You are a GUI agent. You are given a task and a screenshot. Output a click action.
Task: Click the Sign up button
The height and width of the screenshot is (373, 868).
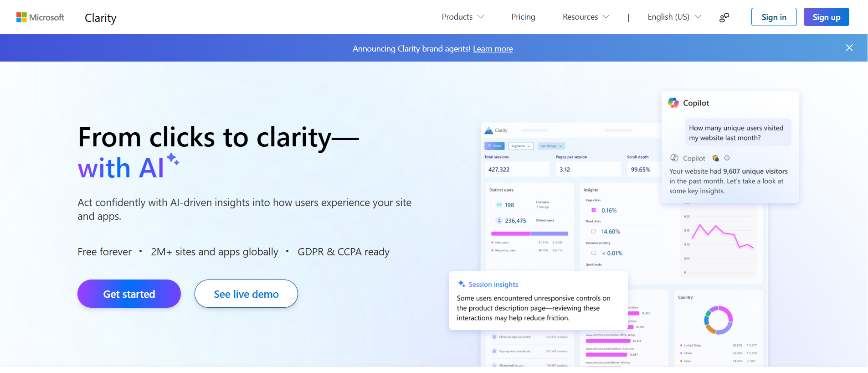click(826, 17)
